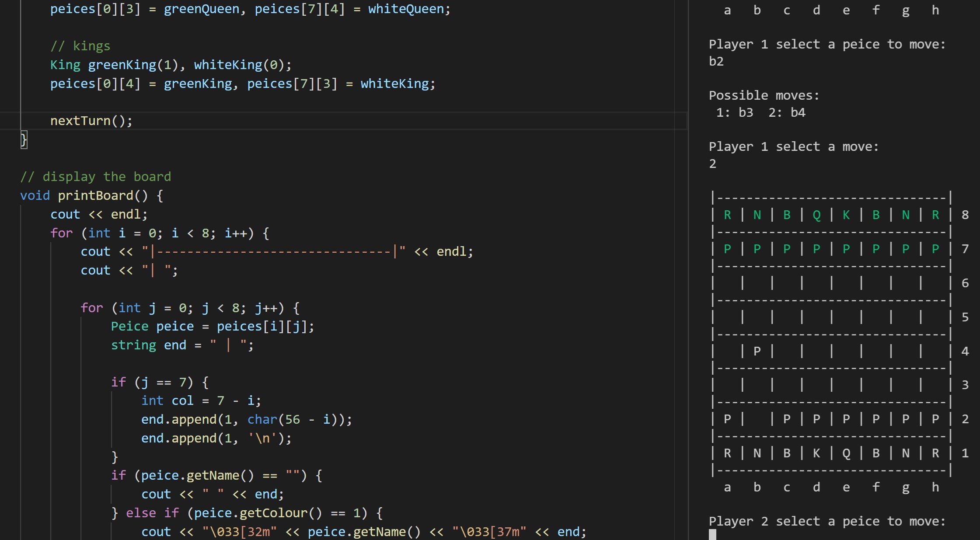Expand the nextTurn function call
Image resolution: width=980 pixels, height=540 pixels.
[x=91, y=120]
